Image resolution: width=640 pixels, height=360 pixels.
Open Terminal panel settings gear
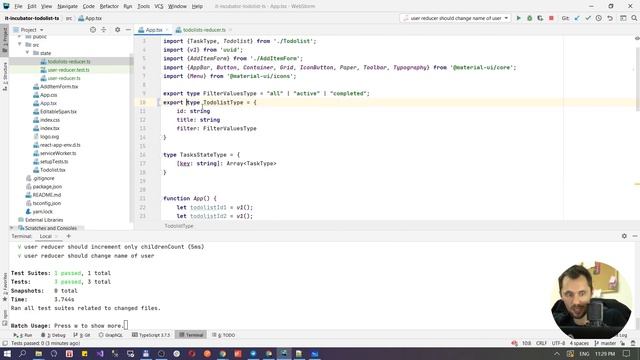tap(624, 236)
